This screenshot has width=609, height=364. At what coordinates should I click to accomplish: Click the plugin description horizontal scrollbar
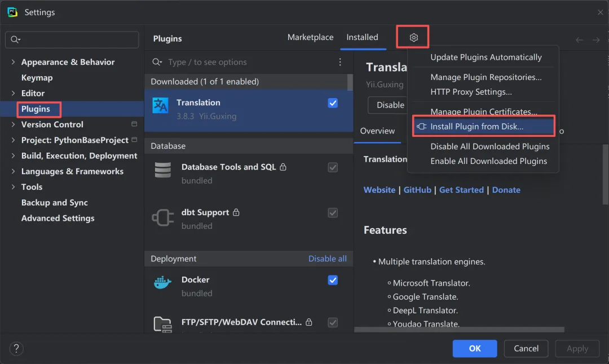tap(459, 330)
